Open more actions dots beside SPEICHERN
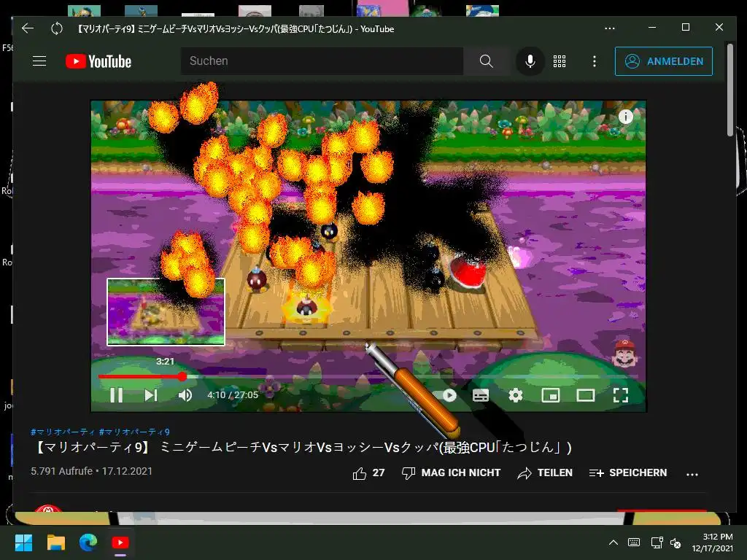The image size is (747, 560). (x=692, y=474)
